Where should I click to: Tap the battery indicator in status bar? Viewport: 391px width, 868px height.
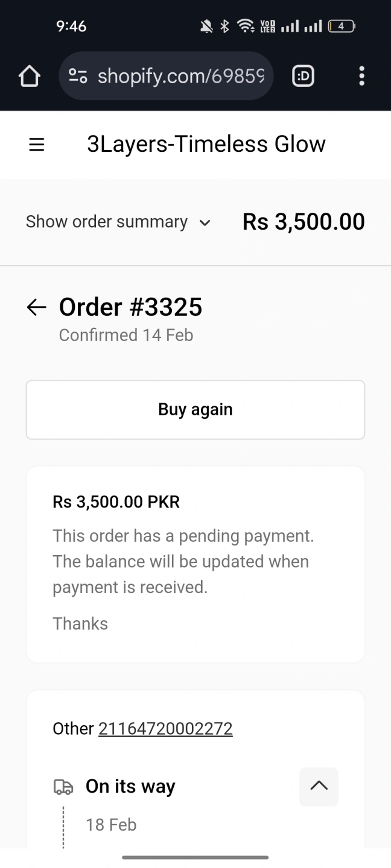(x=342, y=26)
